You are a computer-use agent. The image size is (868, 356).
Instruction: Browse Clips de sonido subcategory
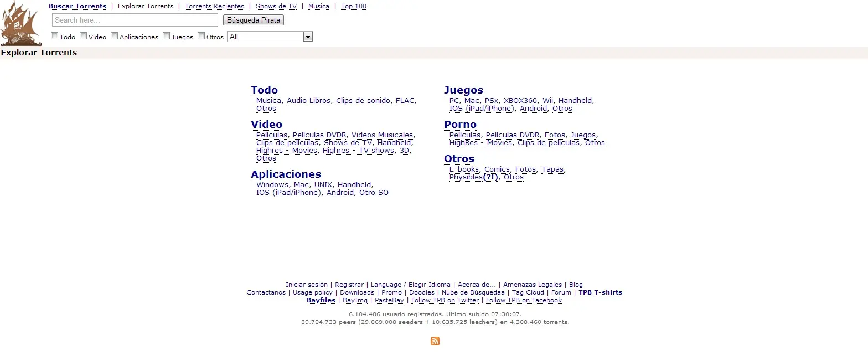(363, 101)
